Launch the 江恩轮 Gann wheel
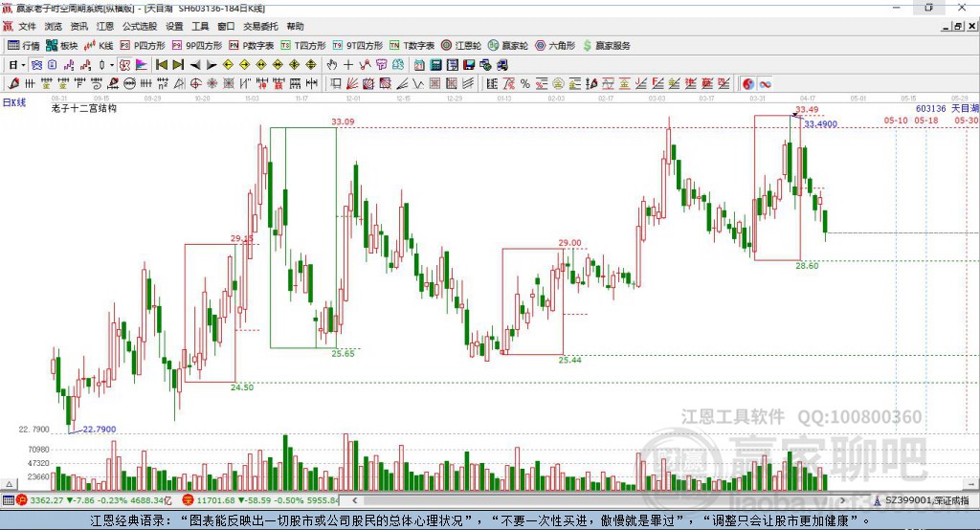The height and width of the screenshot is (530, 980). pos(461,46)
